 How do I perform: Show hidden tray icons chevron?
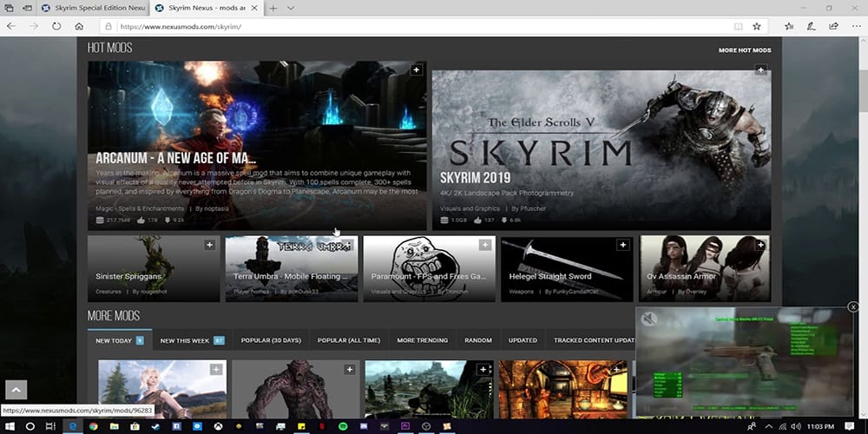pos(769,426)
